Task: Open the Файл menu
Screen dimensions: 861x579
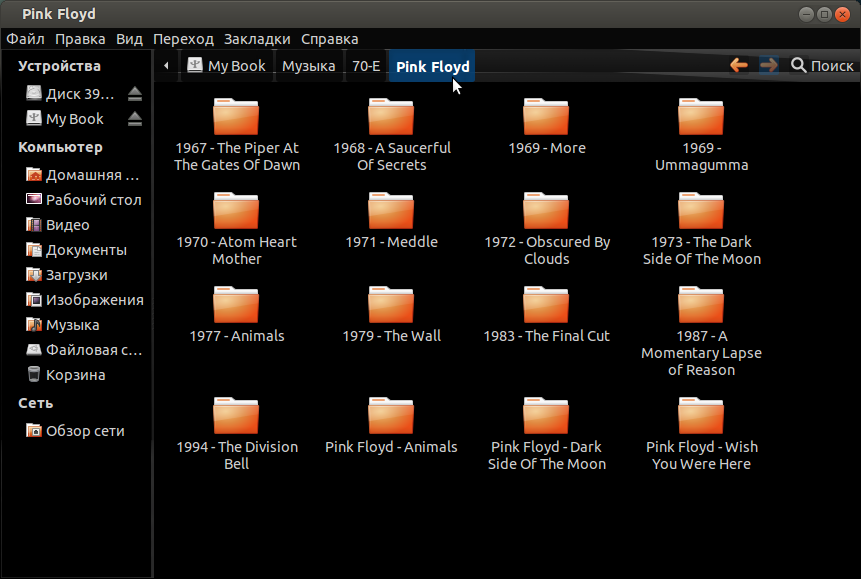Action: pyautogui.click(x=25, y=39)
